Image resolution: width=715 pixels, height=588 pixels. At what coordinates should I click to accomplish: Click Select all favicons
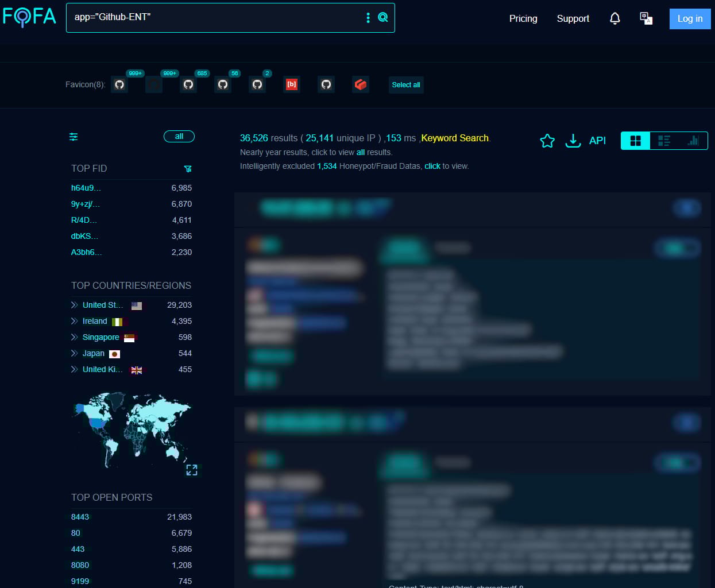pos(406,85)
